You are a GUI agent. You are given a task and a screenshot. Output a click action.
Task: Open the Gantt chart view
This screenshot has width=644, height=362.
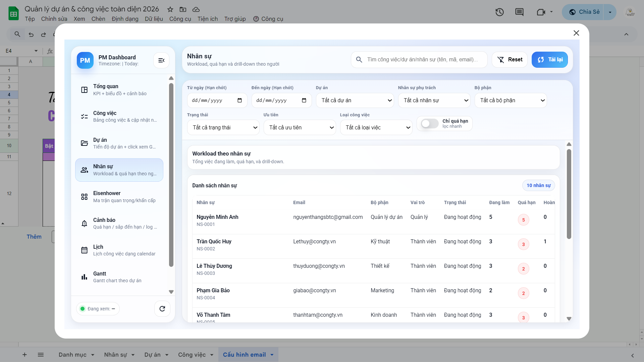119,277
